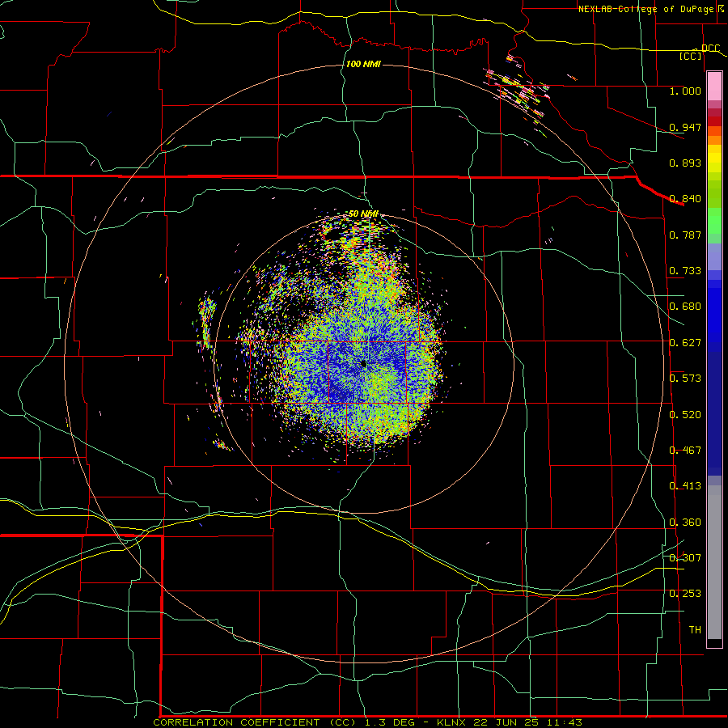Select the 0.253 scale value
728x728 pixels.
pyautogui.click(x=685, y=594)
